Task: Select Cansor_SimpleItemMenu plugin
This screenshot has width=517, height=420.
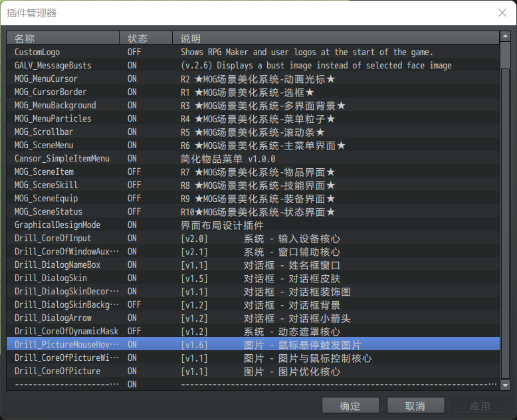Action: click(253, 158)
